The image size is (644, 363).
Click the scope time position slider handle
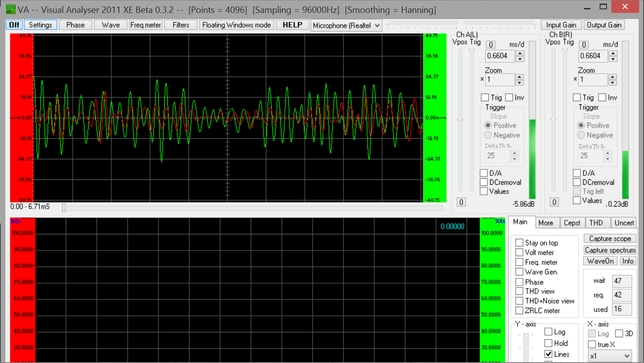pos(64,208)
